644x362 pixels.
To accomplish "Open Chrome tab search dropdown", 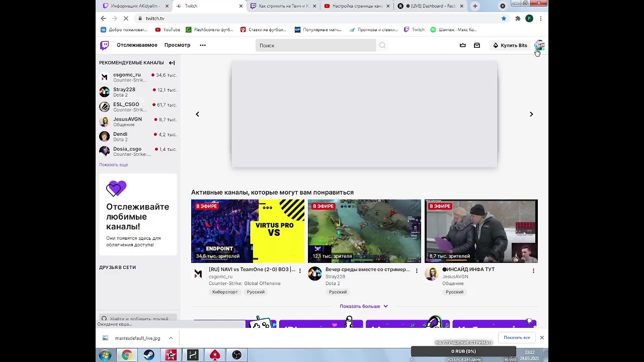I will click(503, 6).
